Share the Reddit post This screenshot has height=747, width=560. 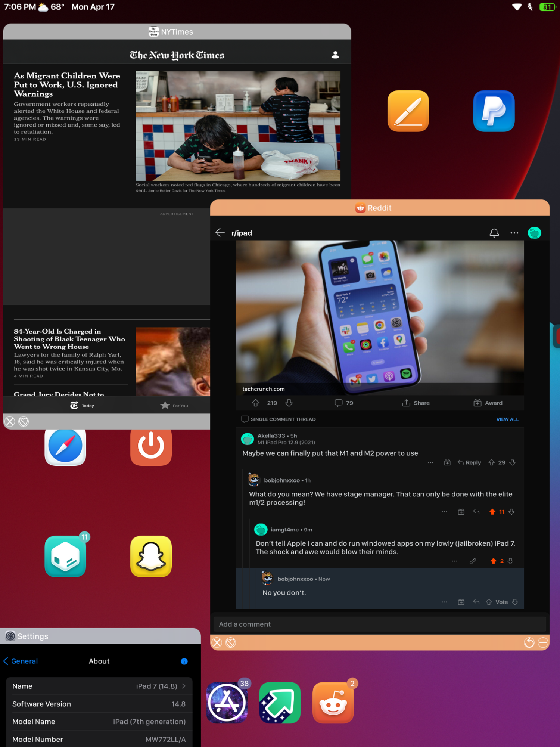(416, 403)
